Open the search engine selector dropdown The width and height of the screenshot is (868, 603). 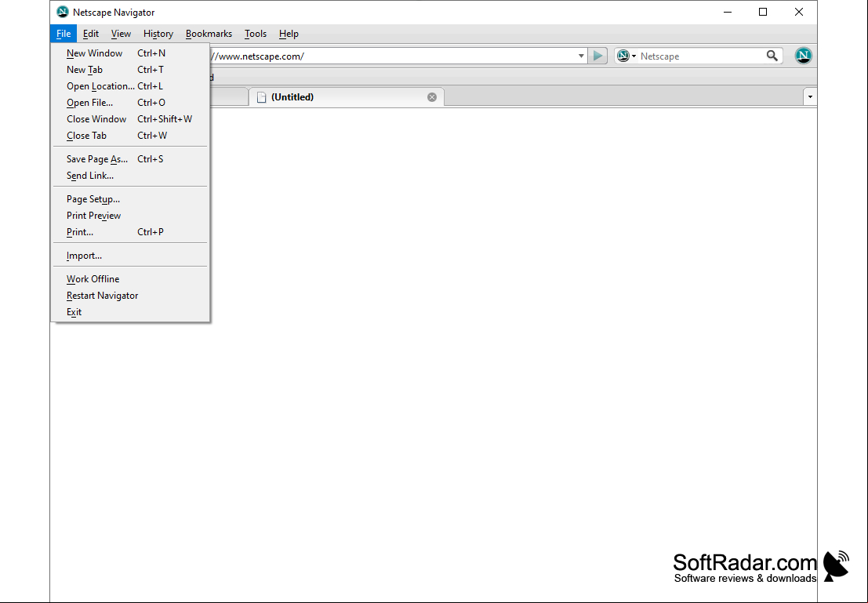point(626,56)
